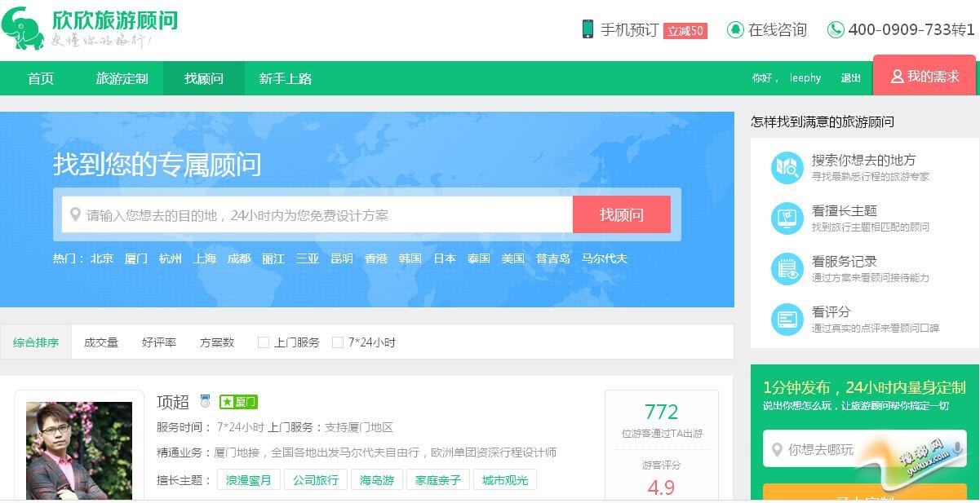This screenshot has height=503, width=980.
Task: Click the green elephant logo
Action: (x=23, y=29)
